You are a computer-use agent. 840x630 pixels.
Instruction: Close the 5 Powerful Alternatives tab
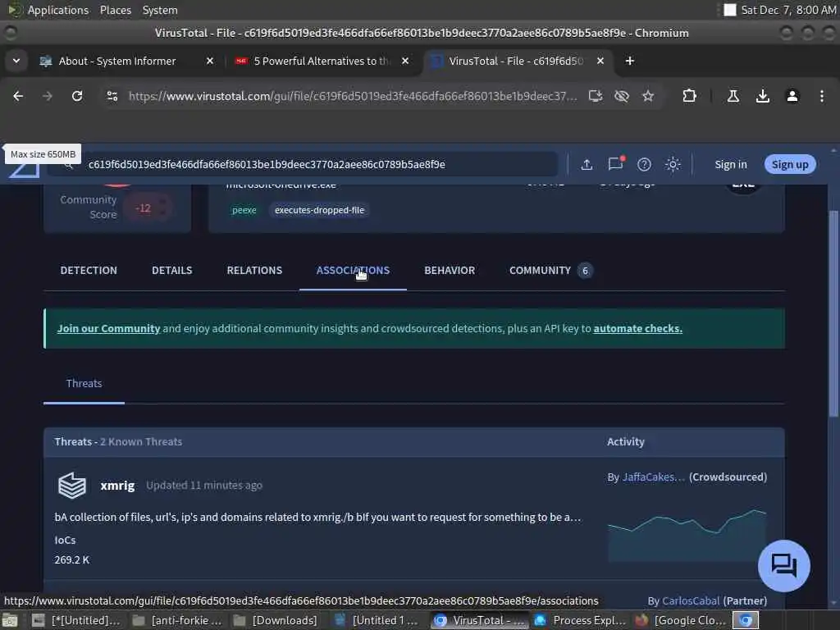click(405, 61)
